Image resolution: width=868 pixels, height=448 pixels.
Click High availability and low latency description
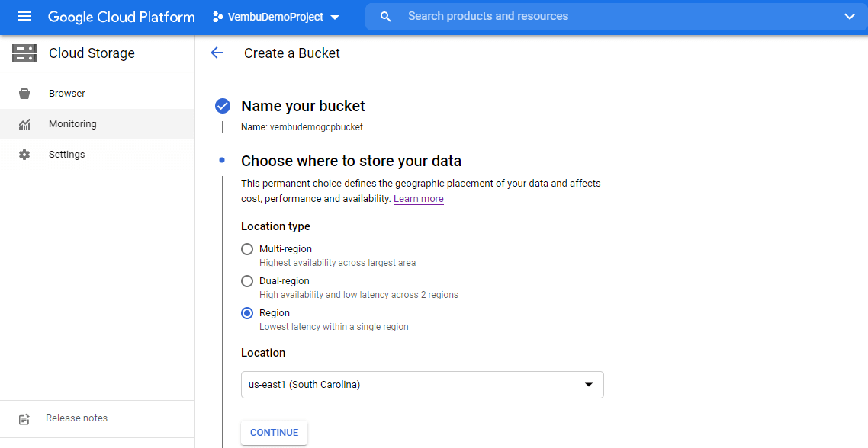[x=358, y=295]
